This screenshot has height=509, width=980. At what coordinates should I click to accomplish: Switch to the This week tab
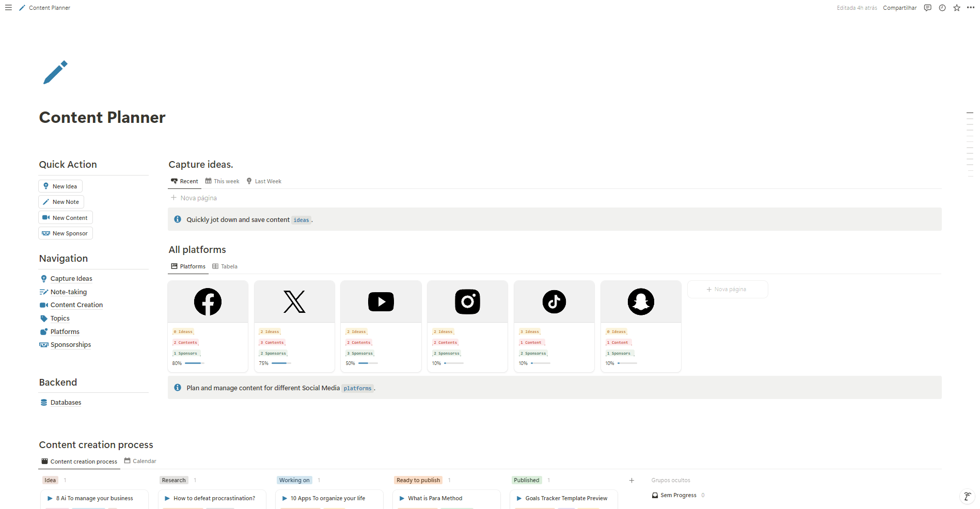tap(222, 181)
